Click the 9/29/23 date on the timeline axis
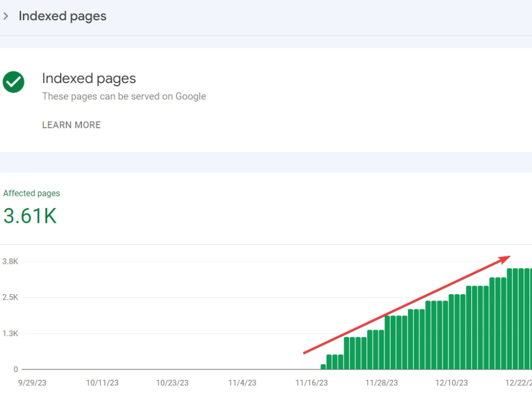The image size is (532, 399). (x=32, y=383)
